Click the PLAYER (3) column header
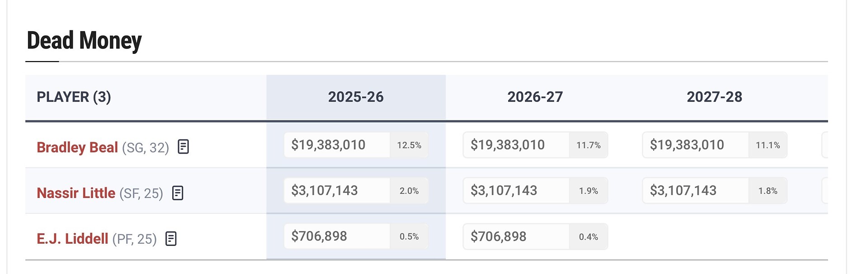The image size is (868, 274). [74, 97]
